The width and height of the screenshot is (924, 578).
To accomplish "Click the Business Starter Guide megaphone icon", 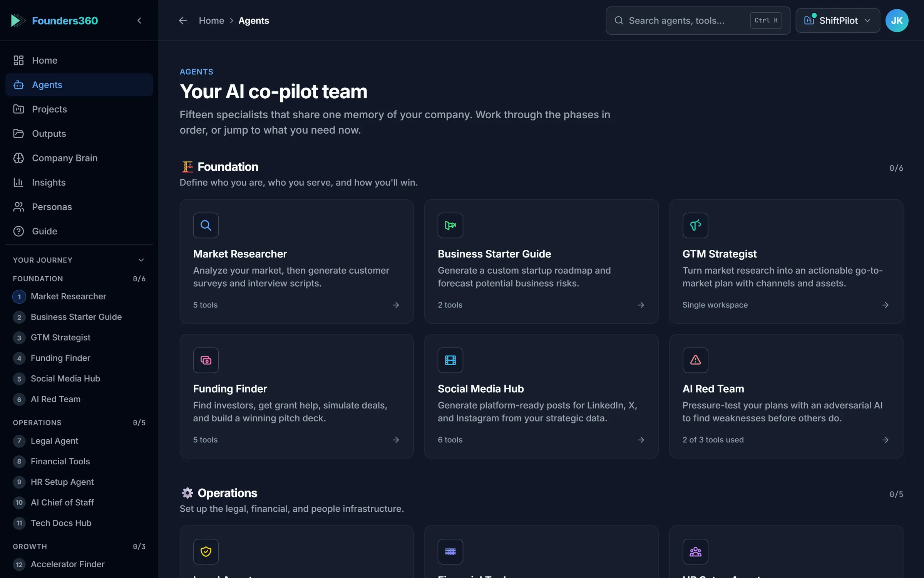I will click(450, 225).
